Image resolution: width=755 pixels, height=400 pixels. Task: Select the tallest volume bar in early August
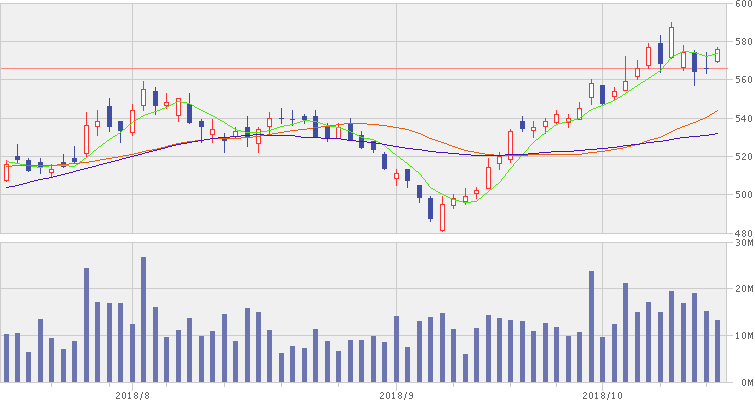coord(143,320)
